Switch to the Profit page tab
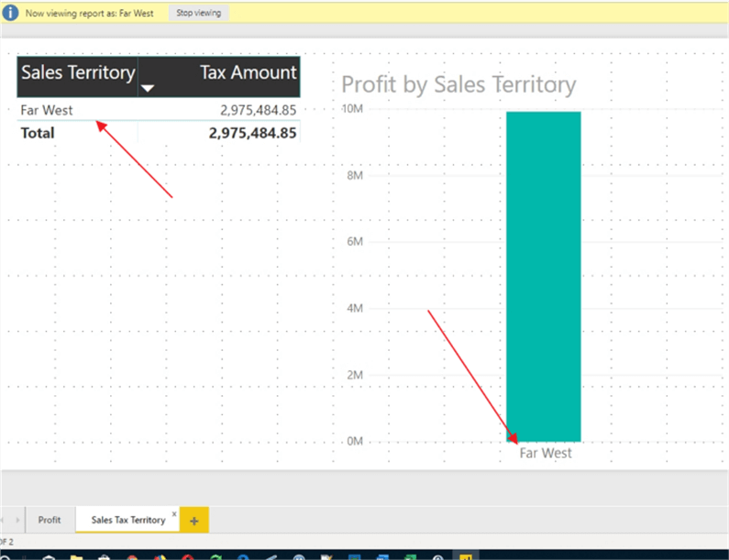The width and height of the screenshot is (729, 560). click(50, 520)
